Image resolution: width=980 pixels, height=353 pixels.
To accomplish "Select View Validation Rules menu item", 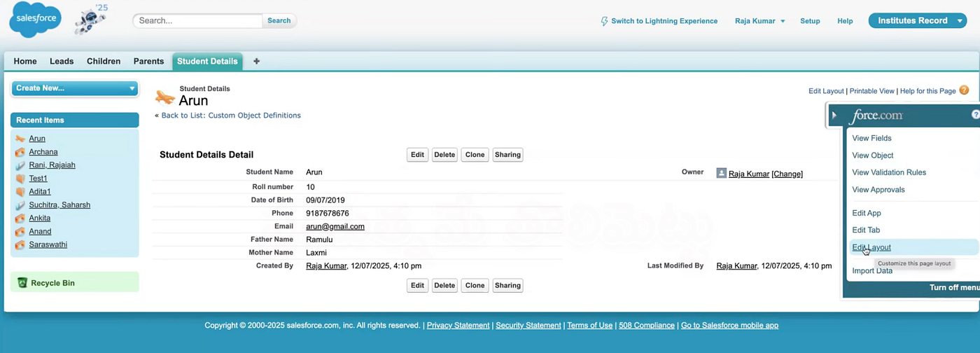I will click(x=888, y=172).
